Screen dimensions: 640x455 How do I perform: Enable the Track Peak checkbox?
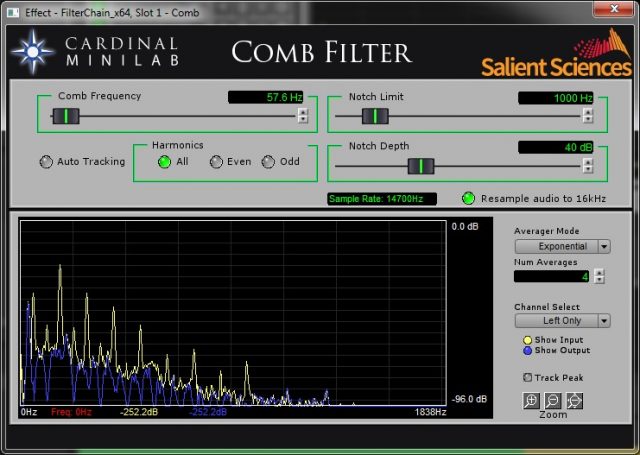pyautogui.click(x=527, y=377)
